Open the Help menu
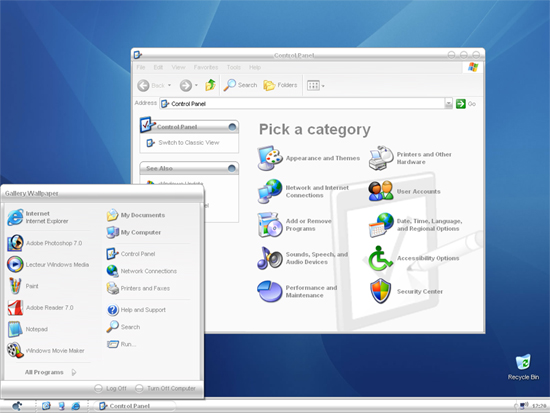550x413 pixels. click(x=255, y=67)
